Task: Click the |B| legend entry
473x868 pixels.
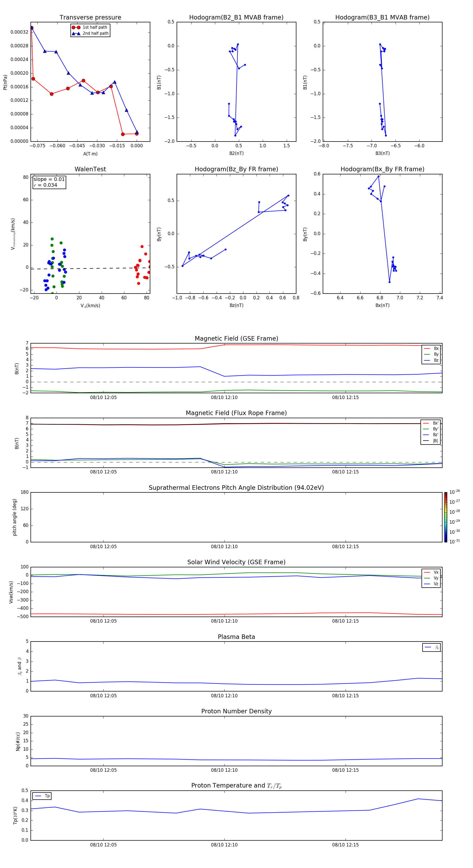Action: click(431, 441)
